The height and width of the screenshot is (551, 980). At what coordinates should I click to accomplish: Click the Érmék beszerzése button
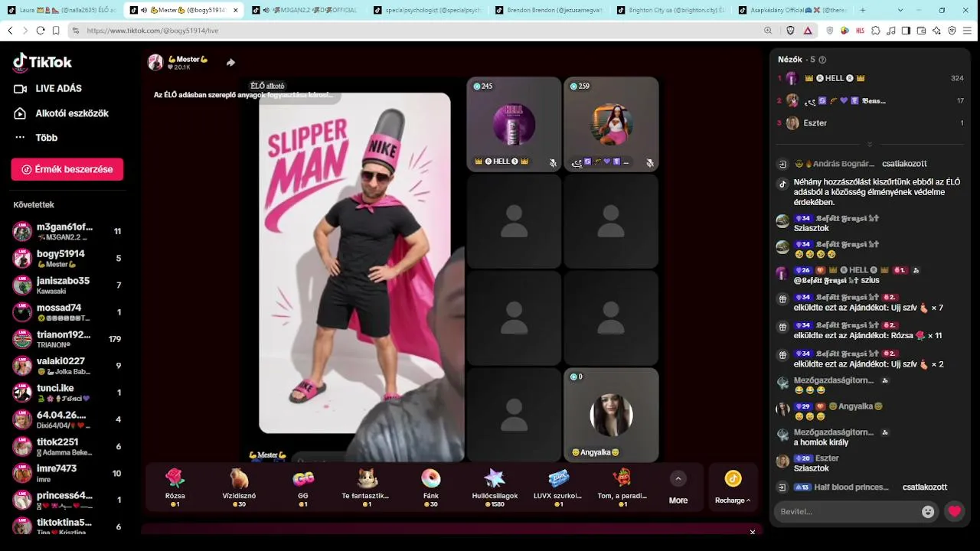pyautogui.click(x=67, y=169)
